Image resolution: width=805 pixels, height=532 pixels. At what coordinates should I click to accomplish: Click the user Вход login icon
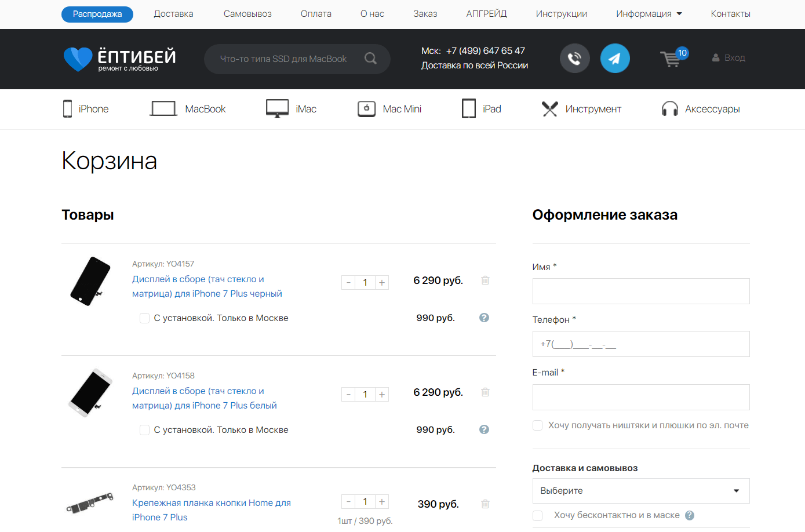pyautogui.click(x=716, y=58)
